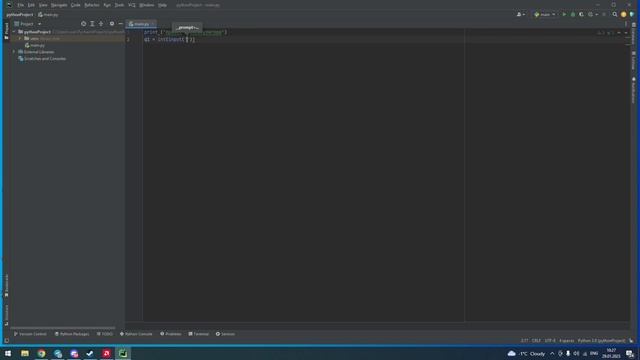Open the Terminal tool window

198,334
